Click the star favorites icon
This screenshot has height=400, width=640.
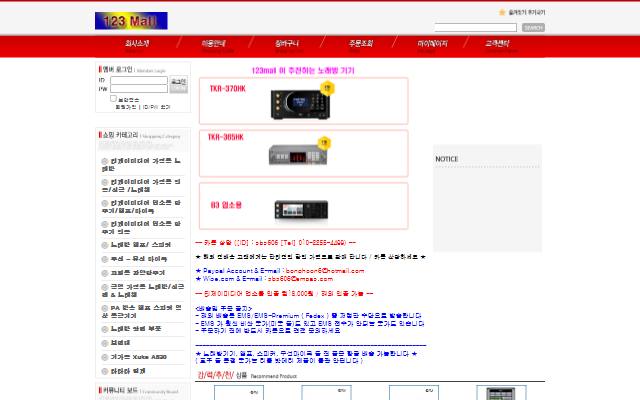[502, 13]
